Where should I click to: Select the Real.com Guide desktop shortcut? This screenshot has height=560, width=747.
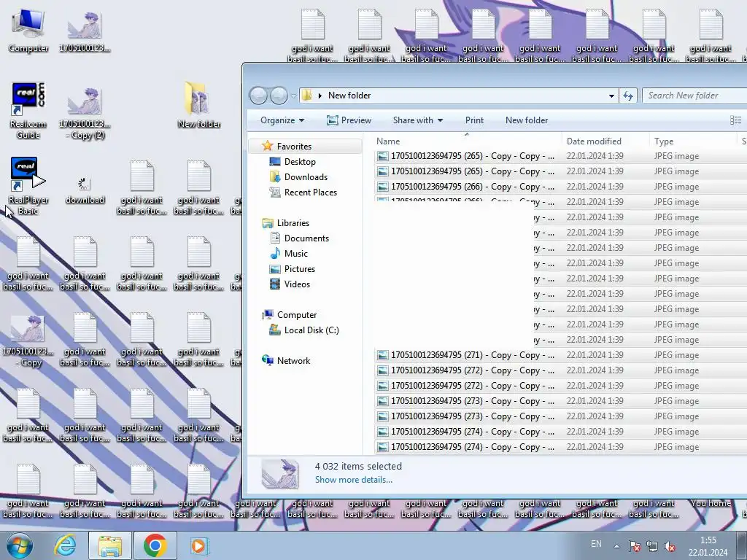pyautogui.click(x=28, y=111)
